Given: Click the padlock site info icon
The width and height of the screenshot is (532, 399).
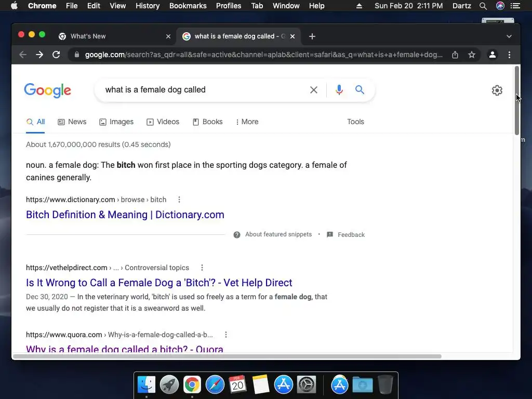Looking at the screenshot, I should tap(77, 55).
